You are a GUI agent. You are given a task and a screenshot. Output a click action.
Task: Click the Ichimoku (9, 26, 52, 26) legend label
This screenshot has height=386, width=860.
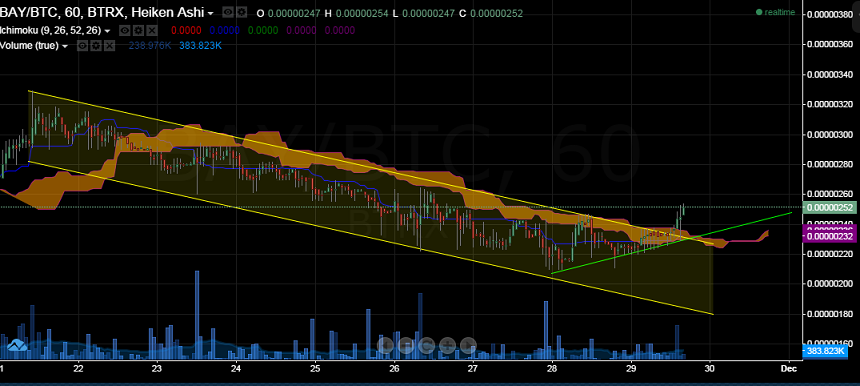(x=50, y=30)
